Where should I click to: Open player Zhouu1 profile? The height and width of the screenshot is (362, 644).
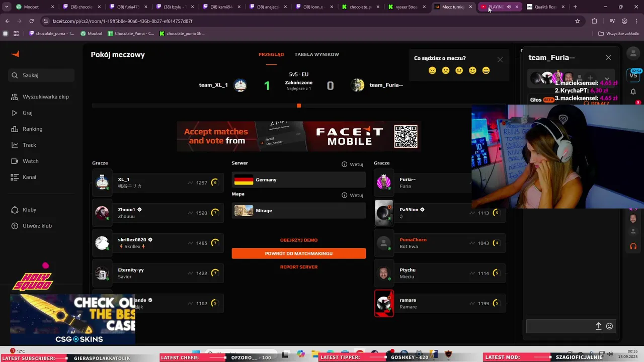[x=158, y=213]
